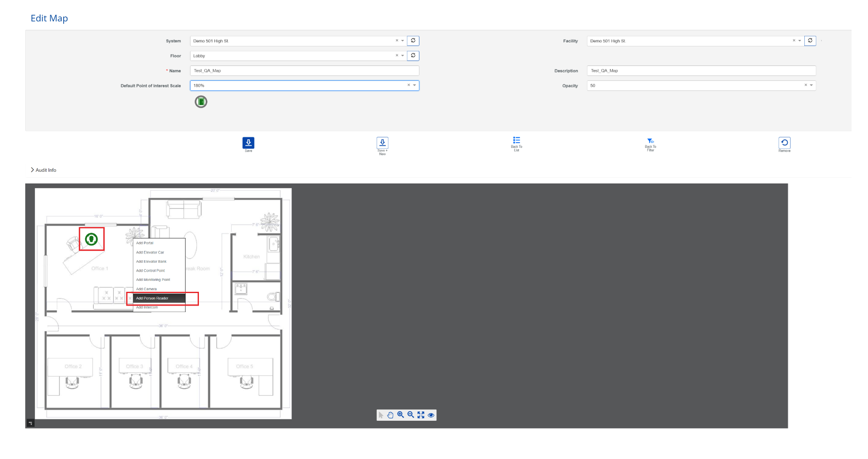Click the fit-to-screen arrows icon
Image resolution: width=868 pixels, height=459 pixels.
[421, 415]
